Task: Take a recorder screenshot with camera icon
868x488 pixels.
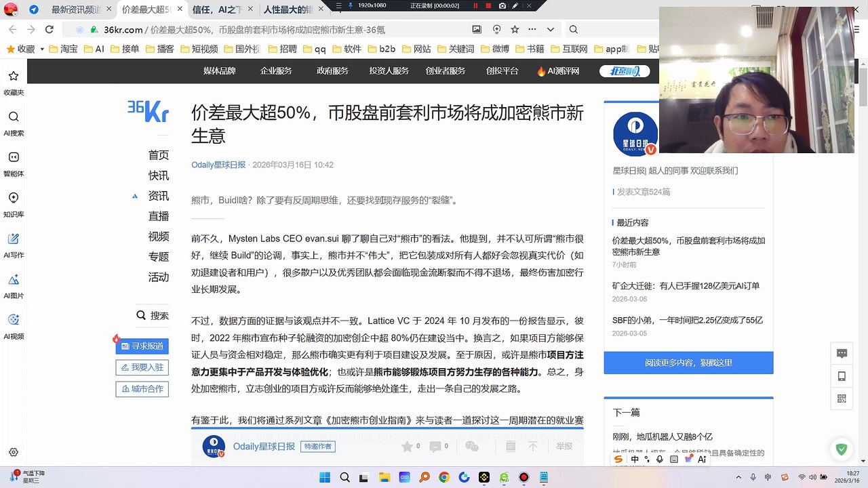Action: 502,5
